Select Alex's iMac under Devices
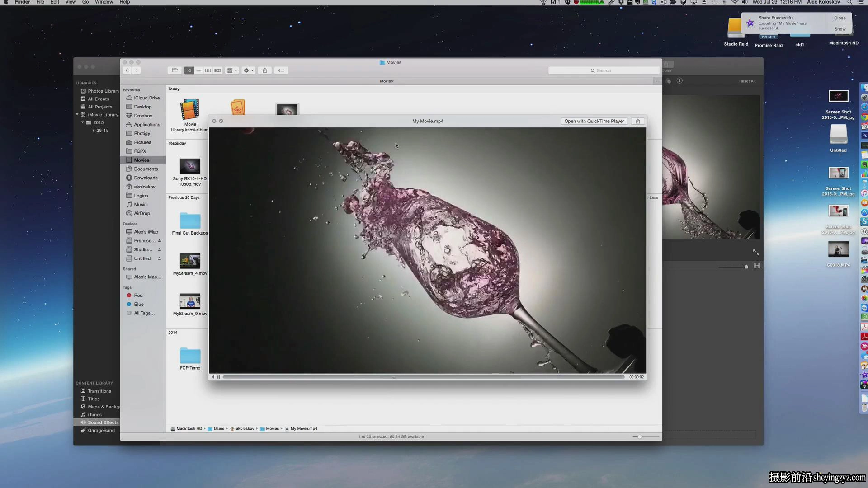The height and width of the screenshot is (488, 868). coord(143,232)
